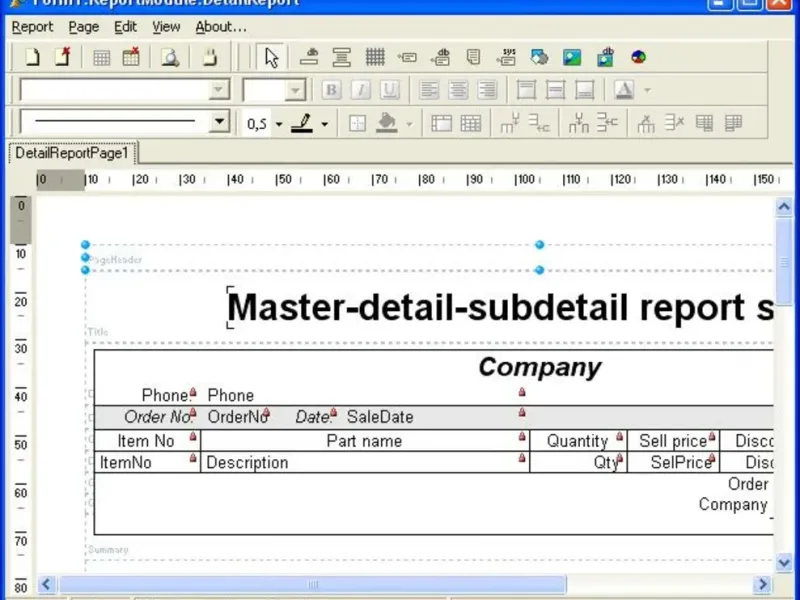Click the new report icon
The image size is (800, 600).
coord(31,57)
